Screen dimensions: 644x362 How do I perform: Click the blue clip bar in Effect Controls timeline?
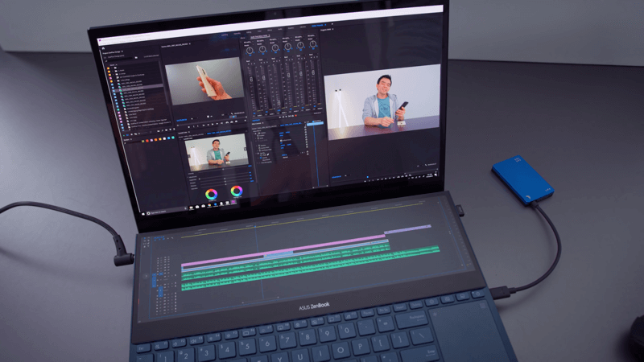point(316,123)
